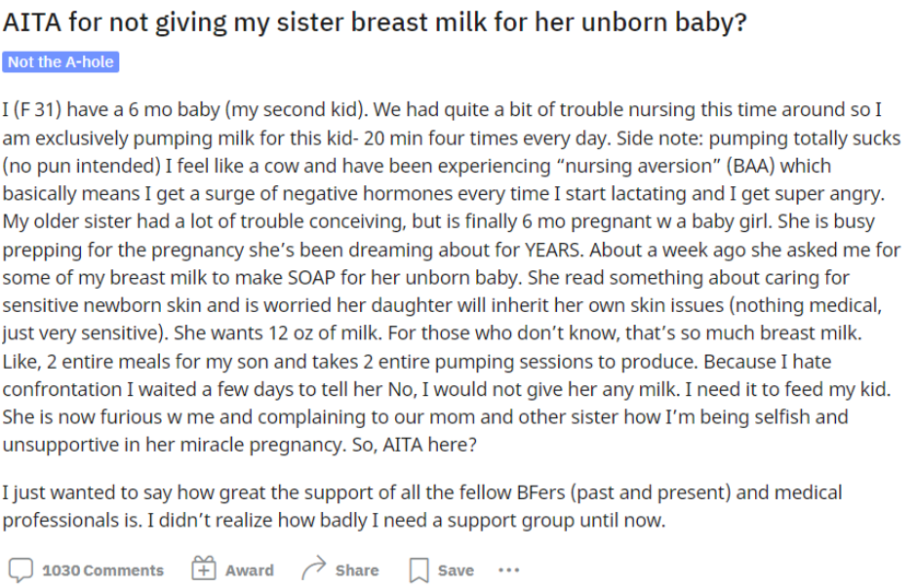The image size is (916, 588).
Task: Click the Save text label
Action: pos(456,570)
